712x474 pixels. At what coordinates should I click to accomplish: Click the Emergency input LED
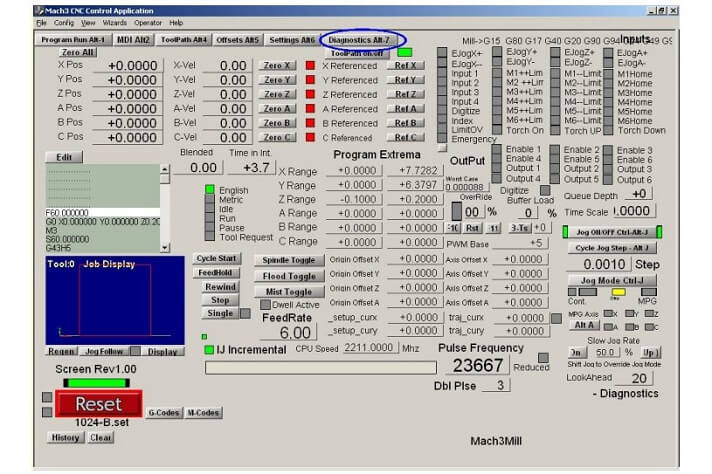pos(442,138)
